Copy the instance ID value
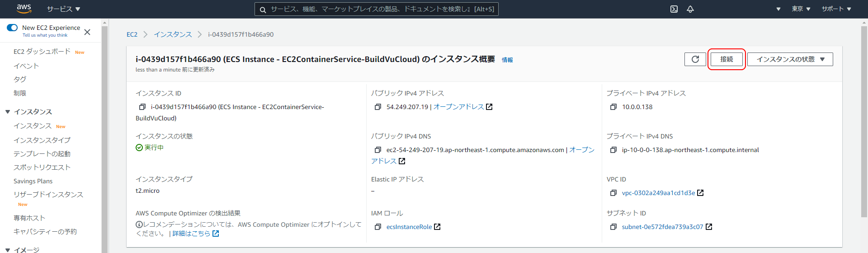 click(142, 107)
